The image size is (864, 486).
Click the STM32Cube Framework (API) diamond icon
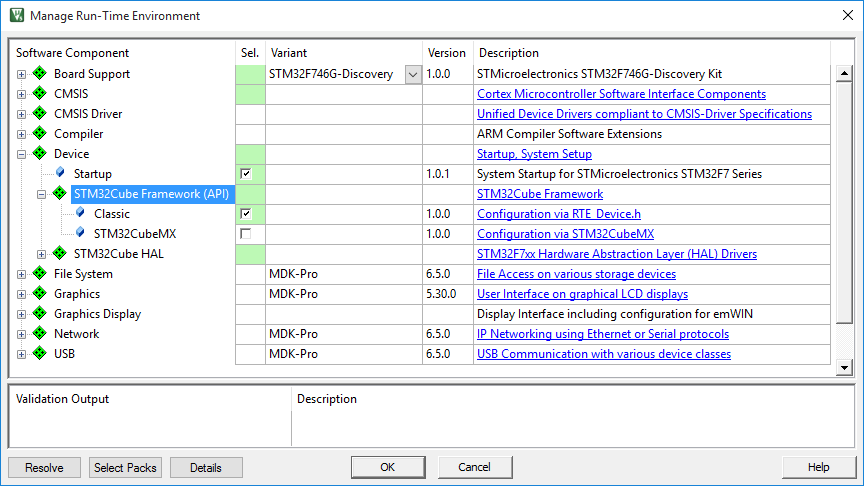(60, 193)
